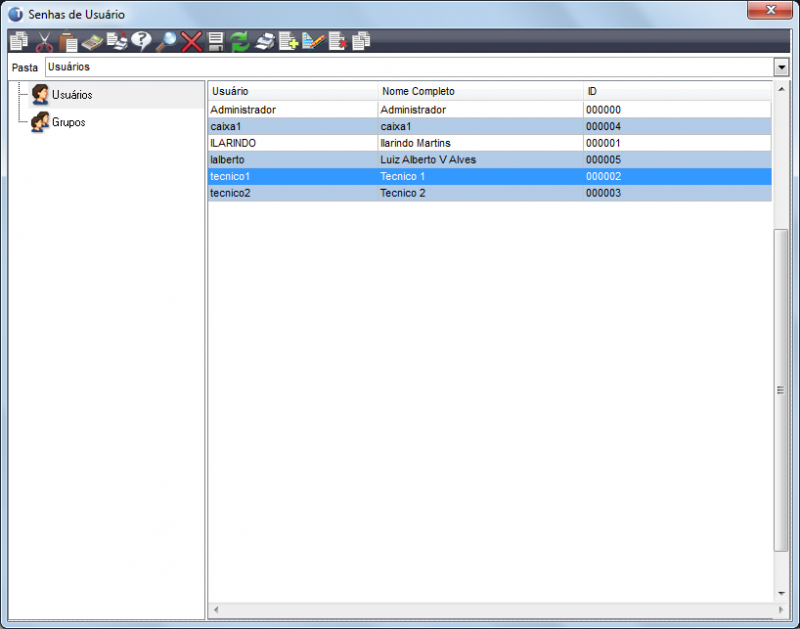This screenshot has height=629, width=800.
Task: Click the magnifying glass search icon
Action: pos(166,42)
